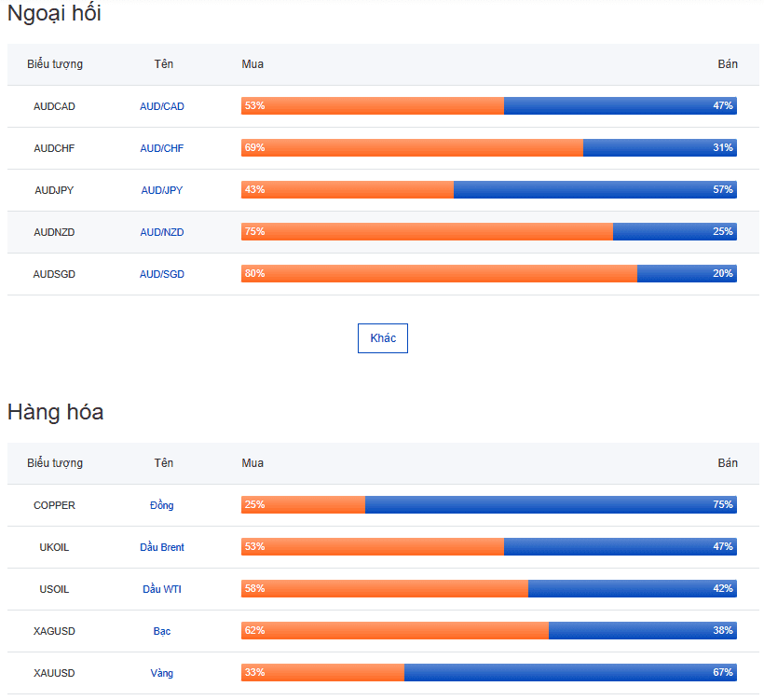Click the blue 67% sell bar for XAUUSD
Screen dimensions: 764x700
(570, 672)
